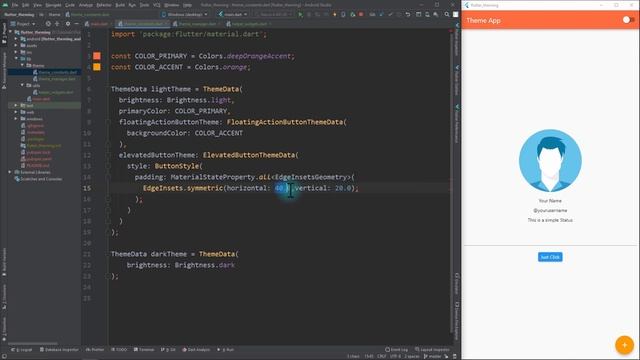The image size is (640, 360).
Task: Collapse the flutter_theming root folder
Action: point(11,32)
